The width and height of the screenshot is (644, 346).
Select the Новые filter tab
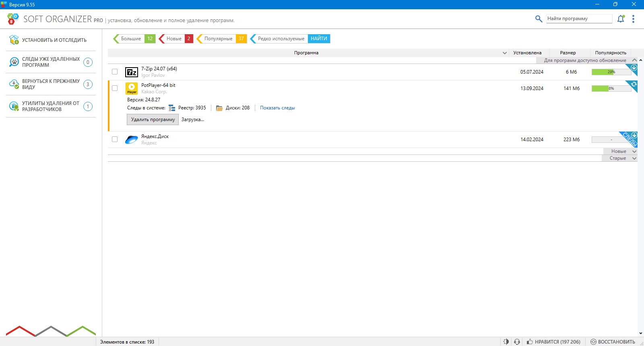[x=176, y=39]
